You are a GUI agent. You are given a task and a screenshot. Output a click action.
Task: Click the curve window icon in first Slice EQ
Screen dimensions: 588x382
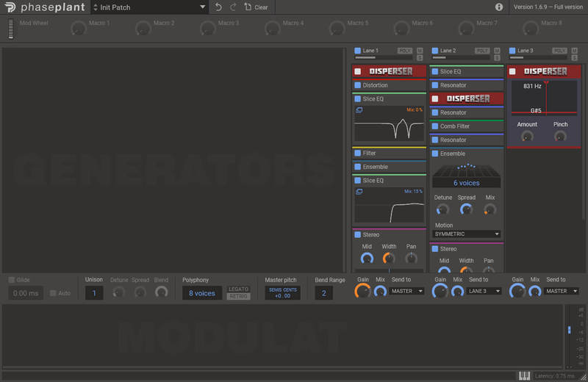[359, 110]
